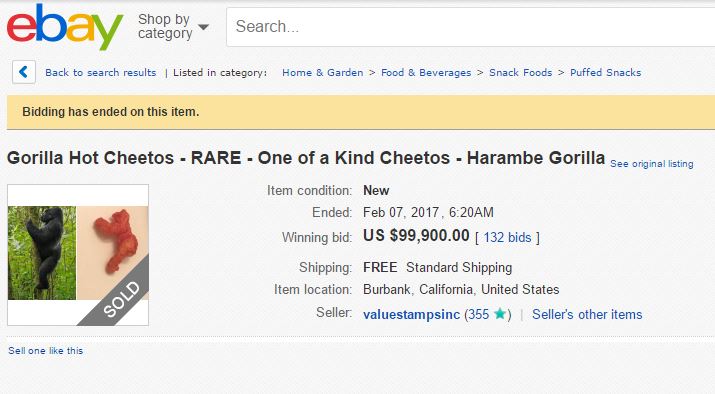Open the Snack Foods breadcrumb

520,73
